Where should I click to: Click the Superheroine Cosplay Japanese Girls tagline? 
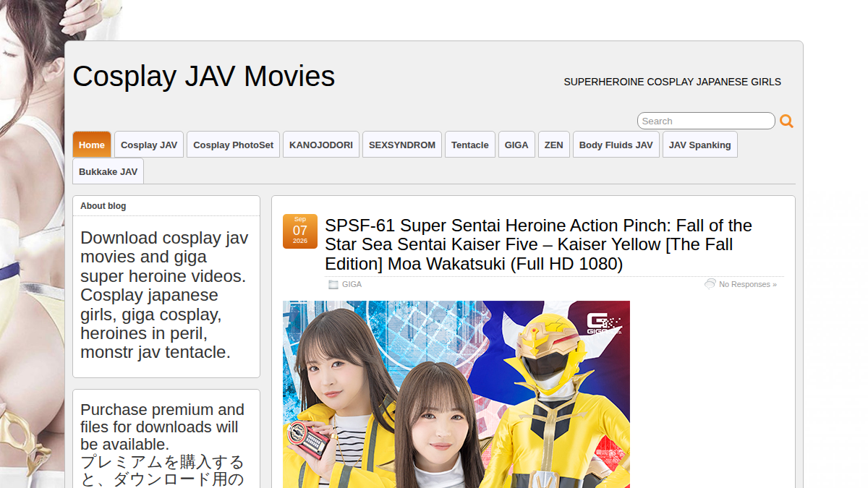[x=673, y=82]
